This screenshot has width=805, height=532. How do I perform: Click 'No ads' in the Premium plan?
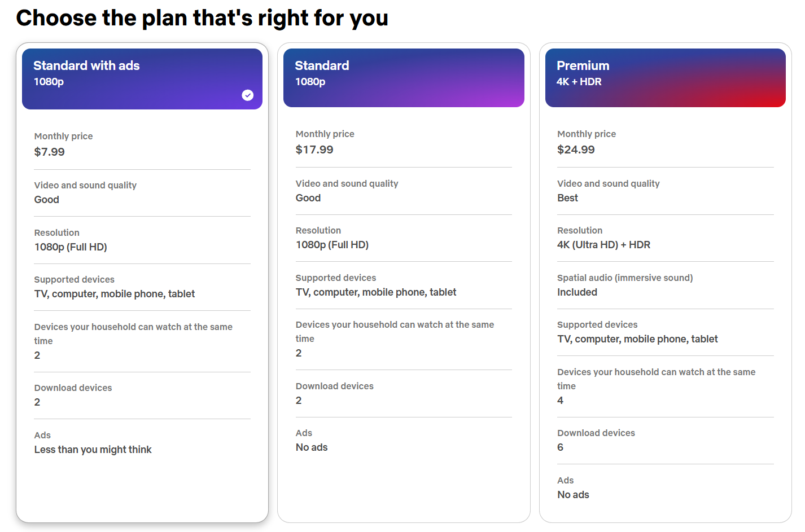pos(573,495)
